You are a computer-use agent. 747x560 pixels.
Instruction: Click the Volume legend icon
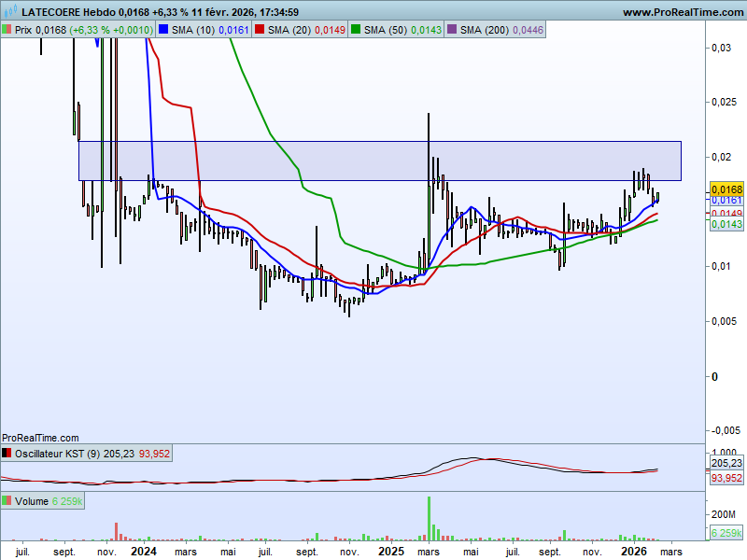point(7,501)
